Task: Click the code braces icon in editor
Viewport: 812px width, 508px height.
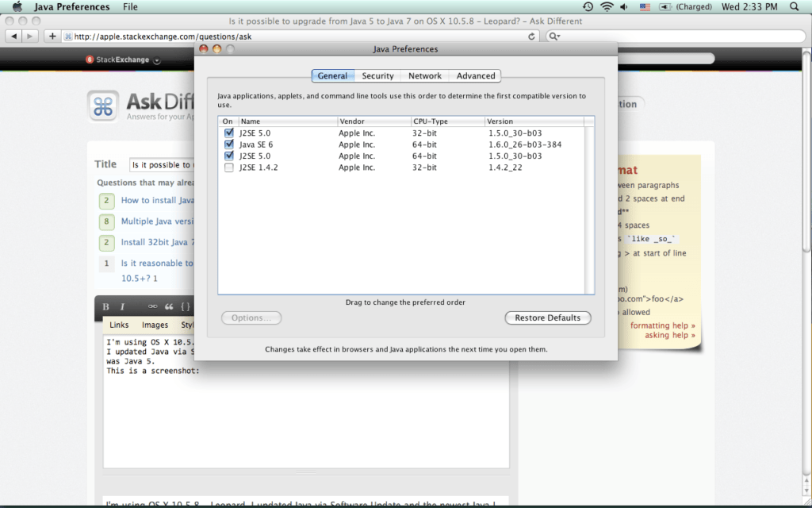Action: click(x=185, y=306)
